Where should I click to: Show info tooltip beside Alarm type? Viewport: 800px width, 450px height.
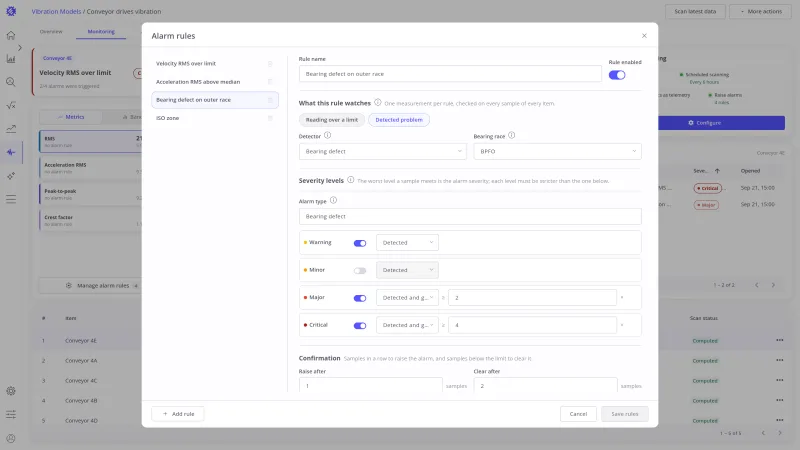pos(333,201)
